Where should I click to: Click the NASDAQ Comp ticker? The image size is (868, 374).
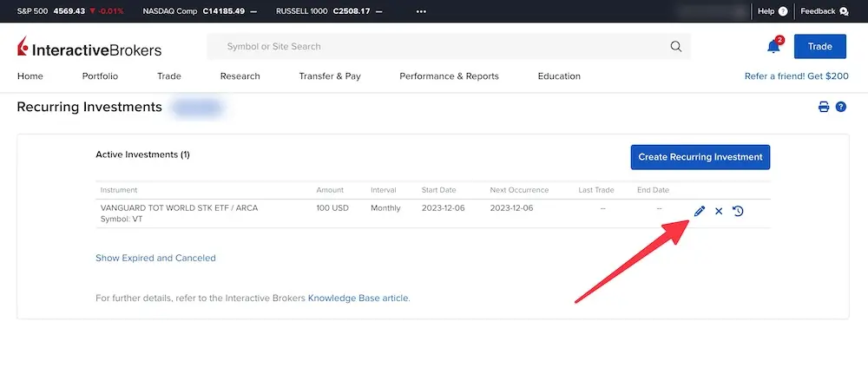200,11
